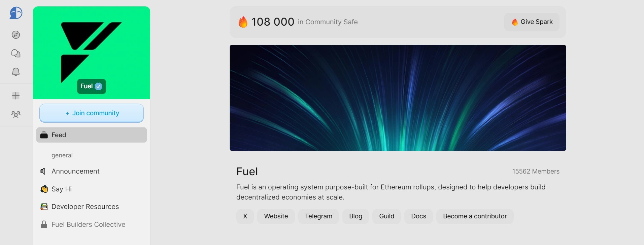The image size is (644, 245).
Task: Click the Become a contributor link
Action: [x=475, y=216]
